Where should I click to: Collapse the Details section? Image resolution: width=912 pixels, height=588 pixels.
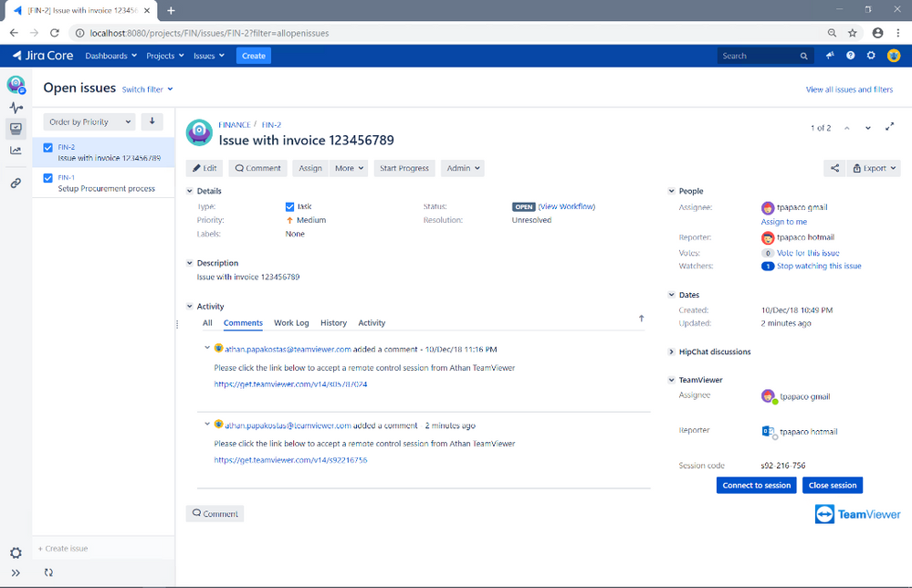pos(190,191)
